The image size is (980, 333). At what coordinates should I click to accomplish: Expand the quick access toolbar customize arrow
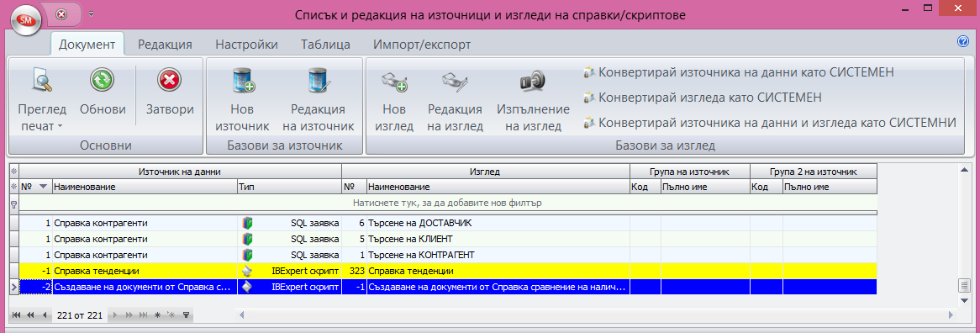[x=92, y=13]
